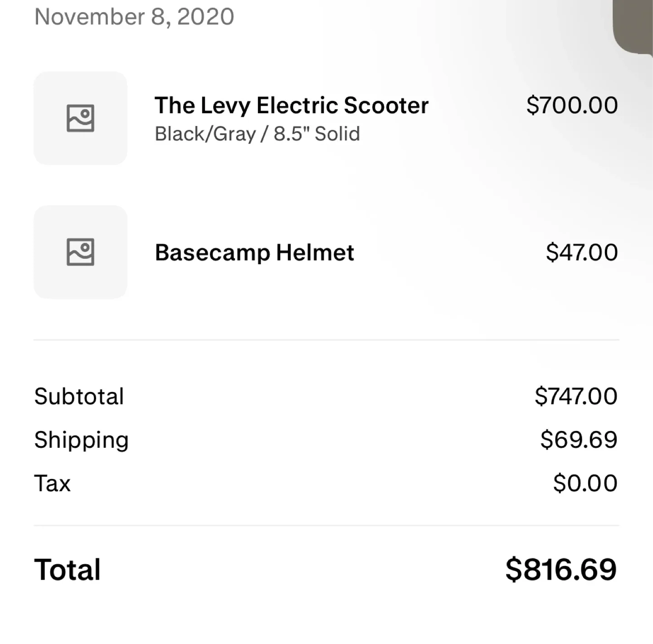
Task: Select the $700.00 scooter price
Action: pyautogui.click(x=572, y=105)
